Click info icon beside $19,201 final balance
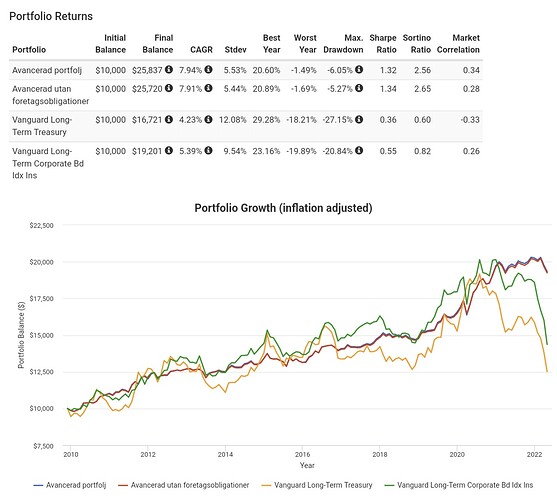Image resolution: width=557 pixels, height=499 pixels. (x=169, y=151)
